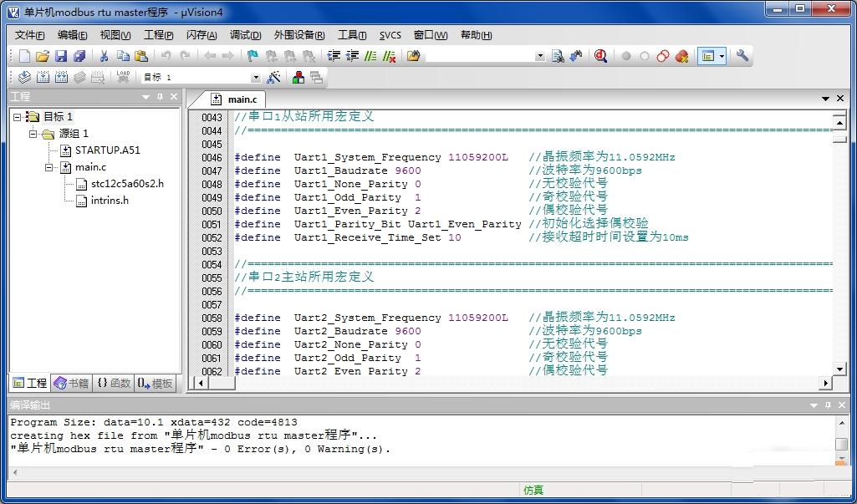Click the Find in Files icon
Image resolution: width=857 pixels, height=504 pixels.
558,56
